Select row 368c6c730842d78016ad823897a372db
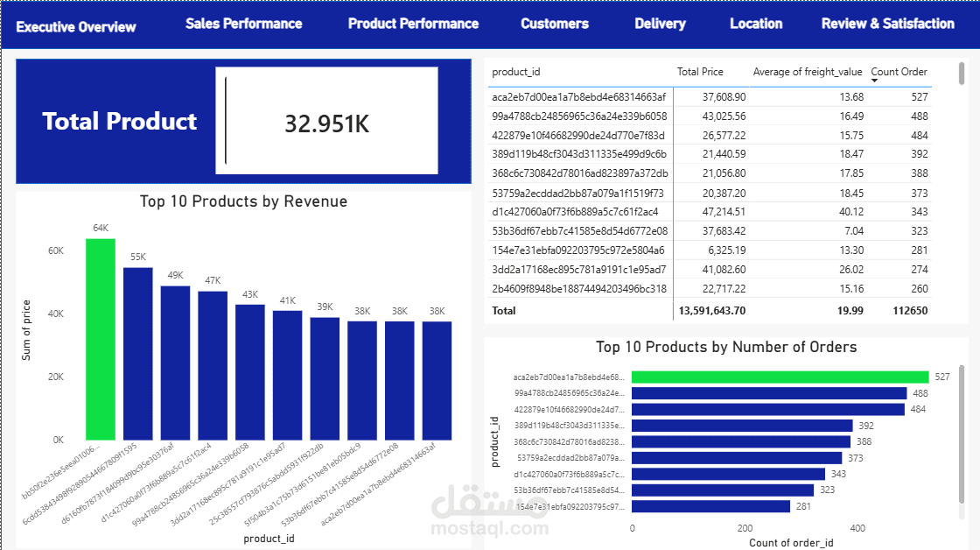Image resolution: width=980 pixels, height=550 pixels. tap(710, 173)
